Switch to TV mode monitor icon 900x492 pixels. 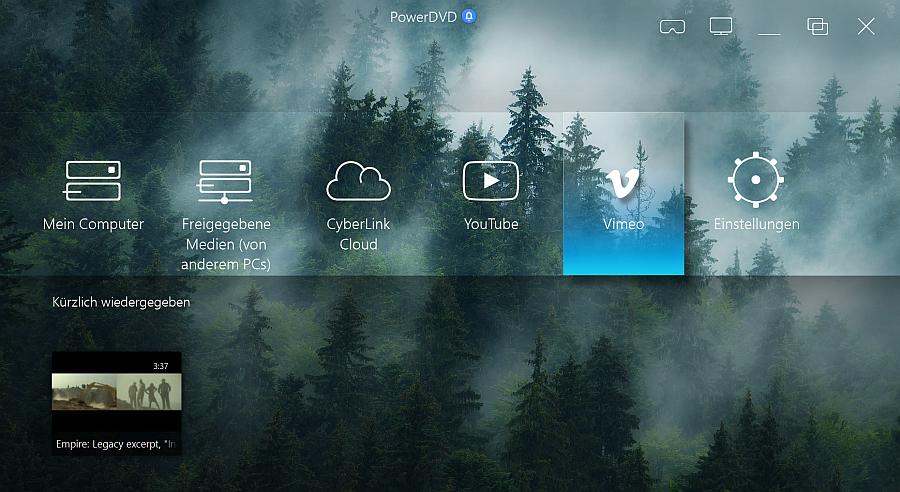(721, 26)
